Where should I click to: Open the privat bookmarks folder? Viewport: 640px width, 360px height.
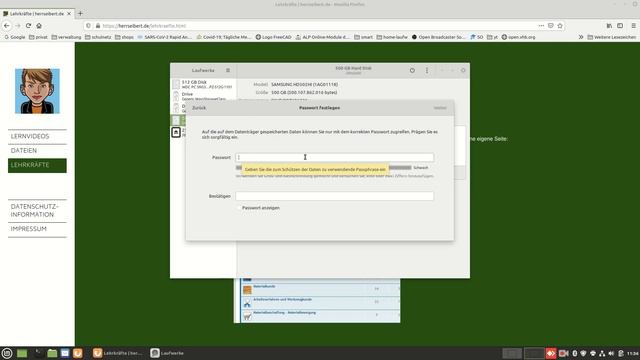click(x=38, y=37)
